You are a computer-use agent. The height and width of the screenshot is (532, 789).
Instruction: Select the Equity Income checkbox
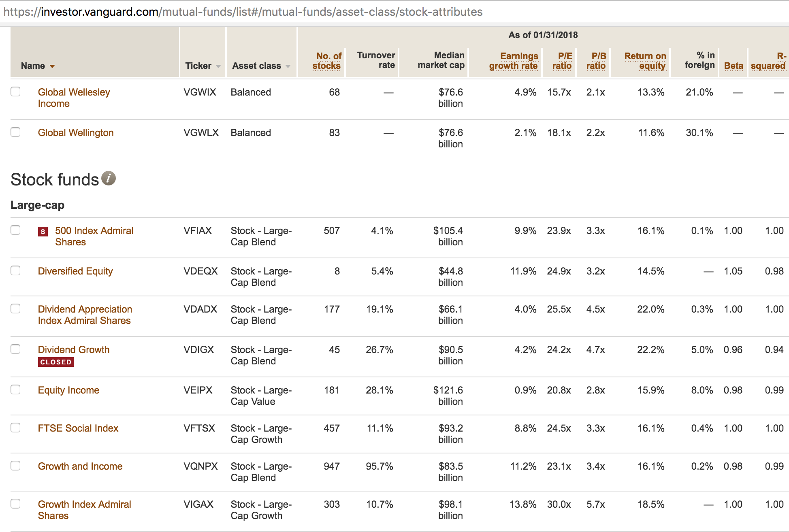[15, 389]
